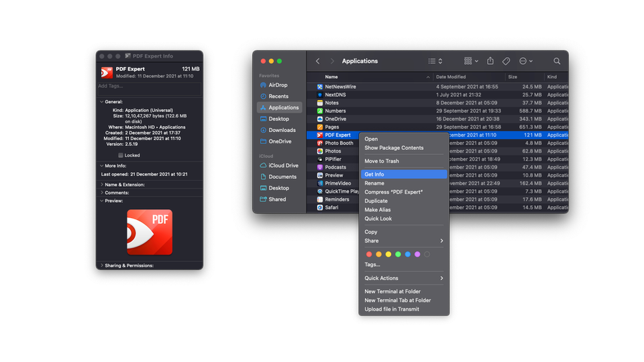This screenshot has height=362, width=644.
Task: Select AirDrop in the Finder sidebar
Action: (279, 85)
